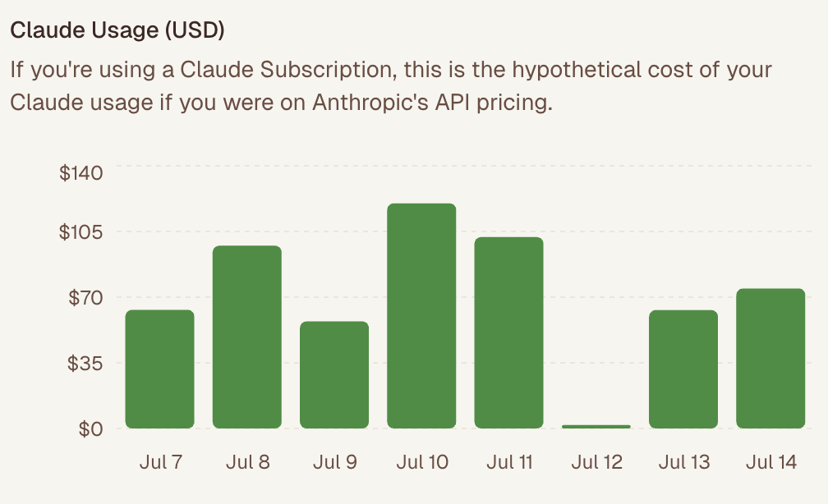Select the Jul 14 bar
The image size is (828, 504).
[x=770, y=358]
